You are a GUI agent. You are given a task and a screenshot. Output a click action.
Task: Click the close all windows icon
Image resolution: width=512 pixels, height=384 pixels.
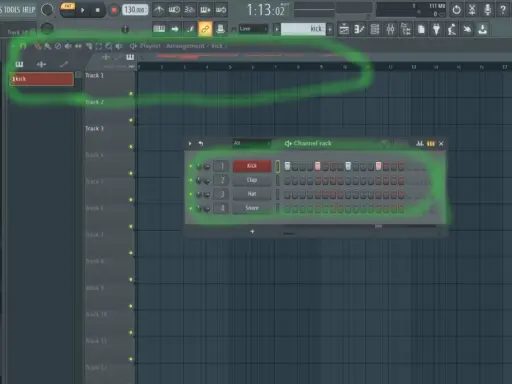click(x=467, y=29)
